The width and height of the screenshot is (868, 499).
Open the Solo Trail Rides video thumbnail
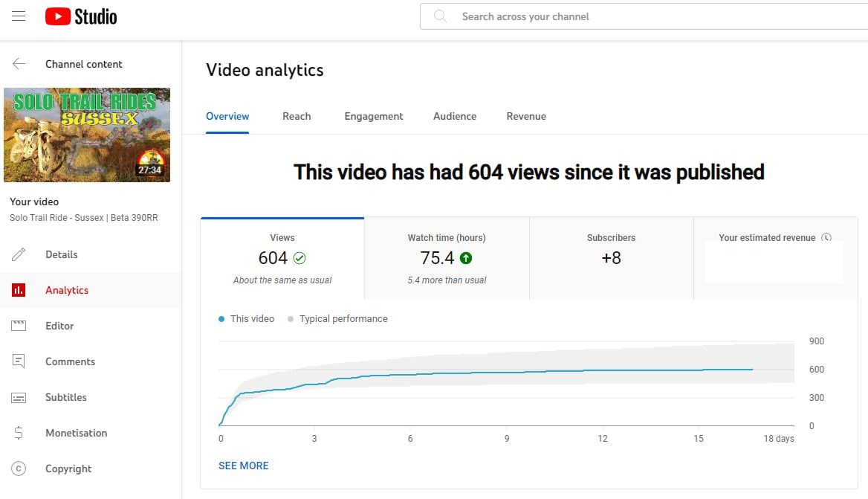87,135
